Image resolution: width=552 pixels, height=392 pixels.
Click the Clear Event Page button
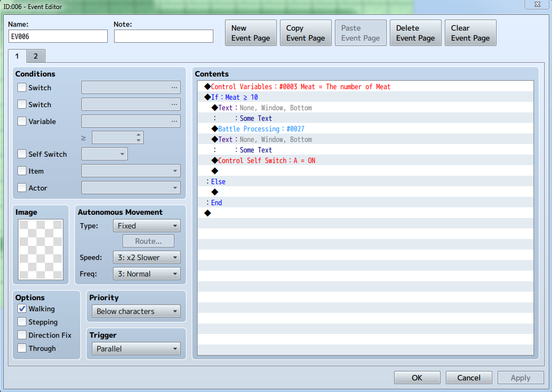(470, 33)
